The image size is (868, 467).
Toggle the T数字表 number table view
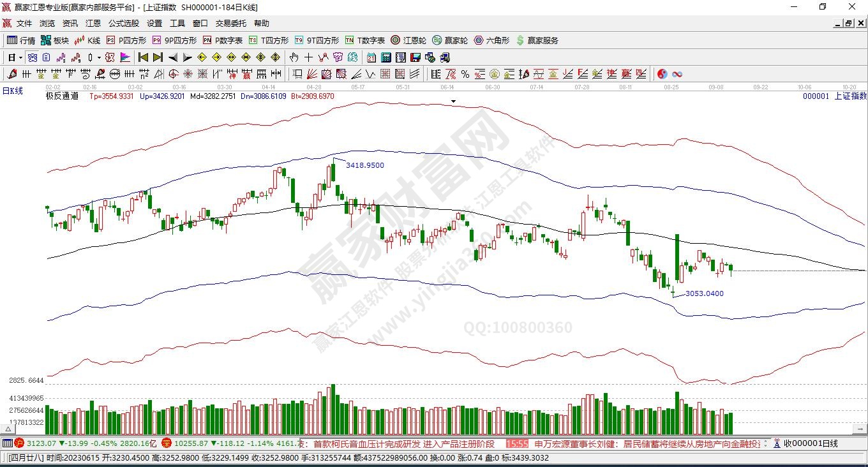point(364,40)
